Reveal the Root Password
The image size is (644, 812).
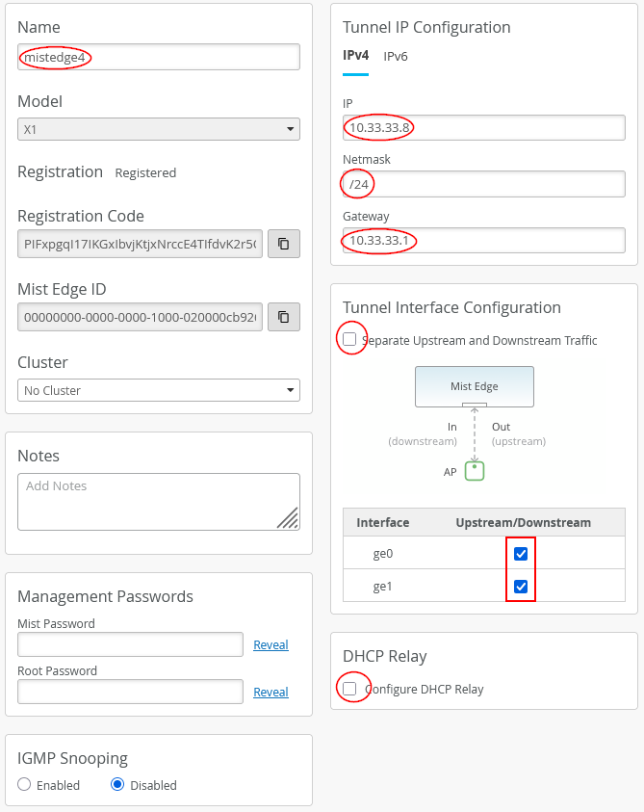pyautogui.click(x=270, y=692)
